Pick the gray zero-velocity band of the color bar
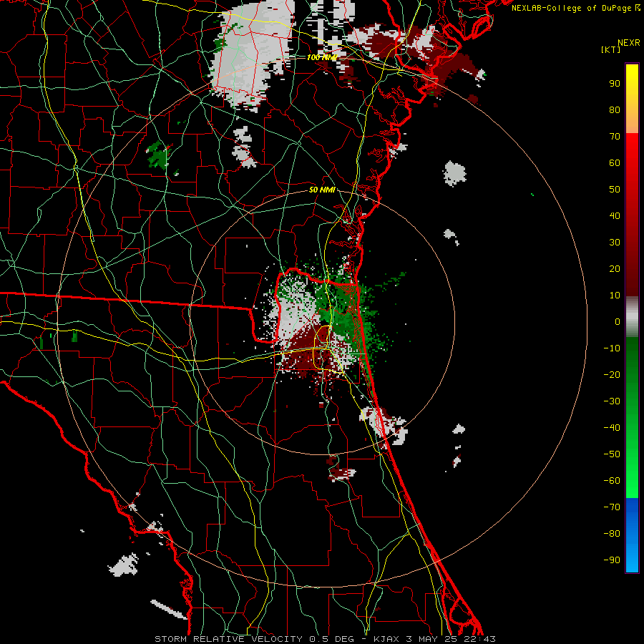The image size is (644, 644). coord(632,317)
